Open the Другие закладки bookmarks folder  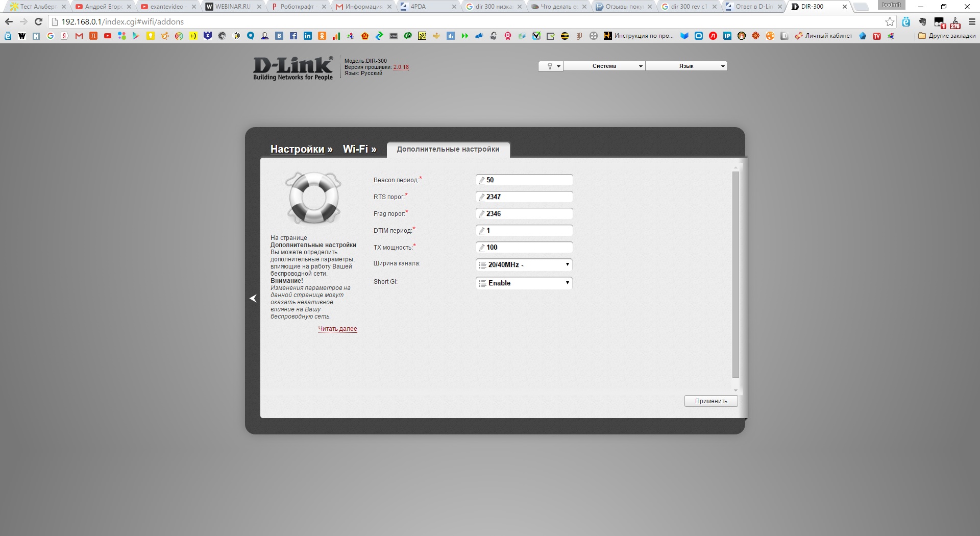pyautogui.click(x=947, y=36)
